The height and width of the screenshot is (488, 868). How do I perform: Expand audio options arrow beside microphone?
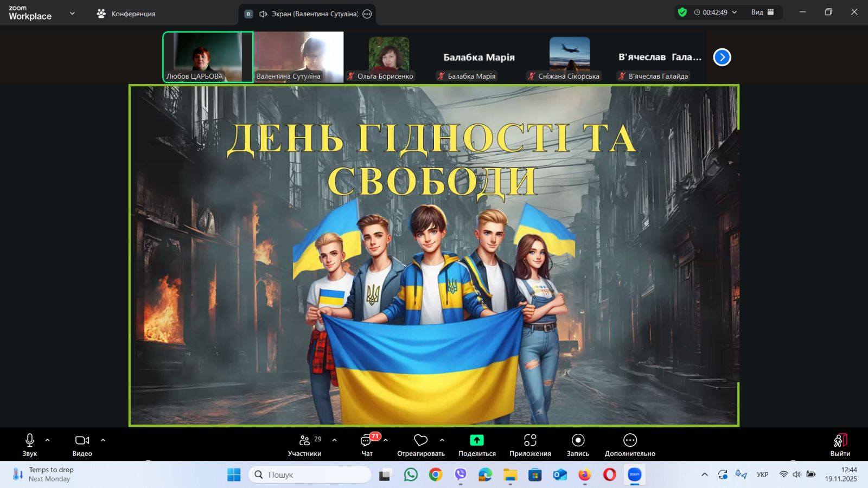click(48, 440)
